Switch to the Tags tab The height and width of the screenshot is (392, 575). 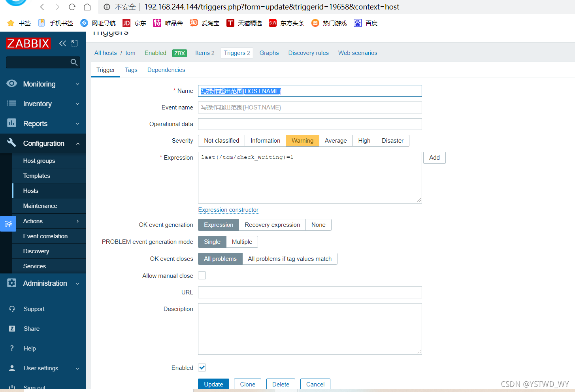click(x=131, y=70)
